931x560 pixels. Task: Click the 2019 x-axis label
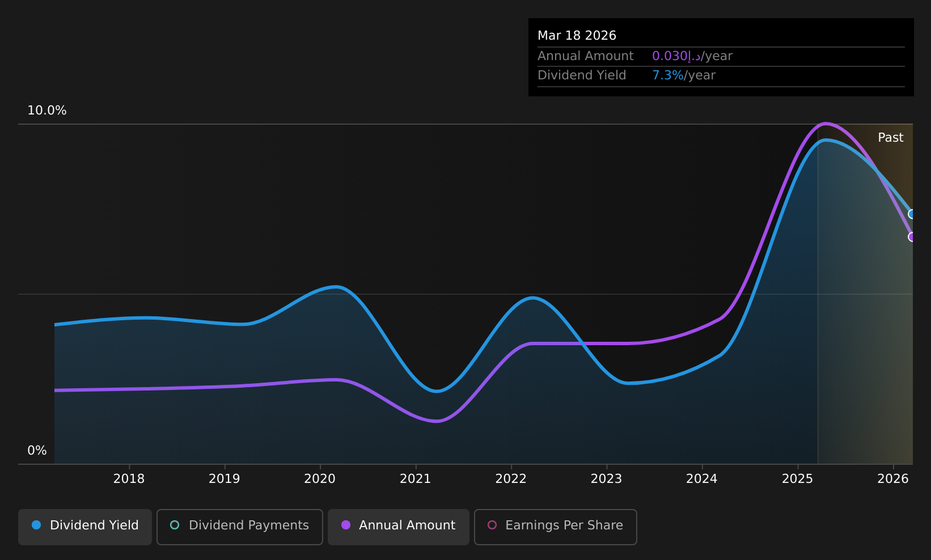(225, 479)
